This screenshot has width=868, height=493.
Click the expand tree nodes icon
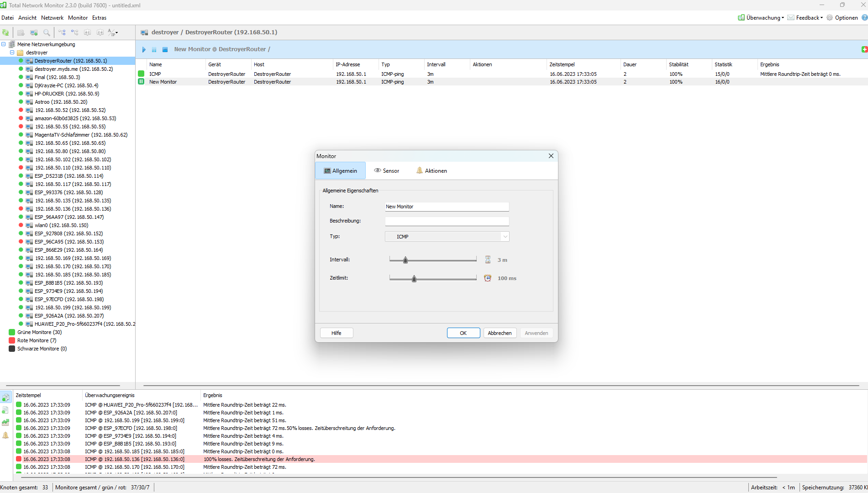[62, 32]
